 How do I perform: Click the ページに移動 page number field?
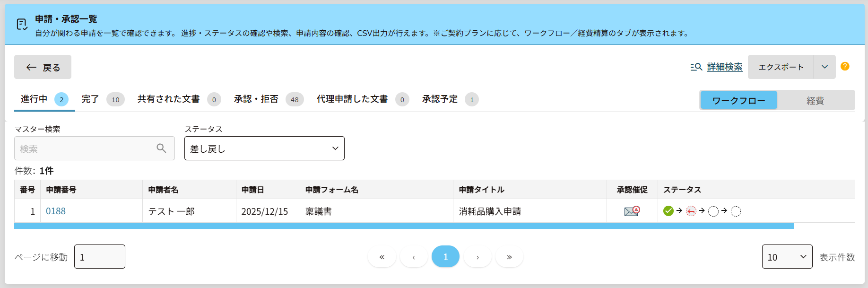(x=100, y=257)
